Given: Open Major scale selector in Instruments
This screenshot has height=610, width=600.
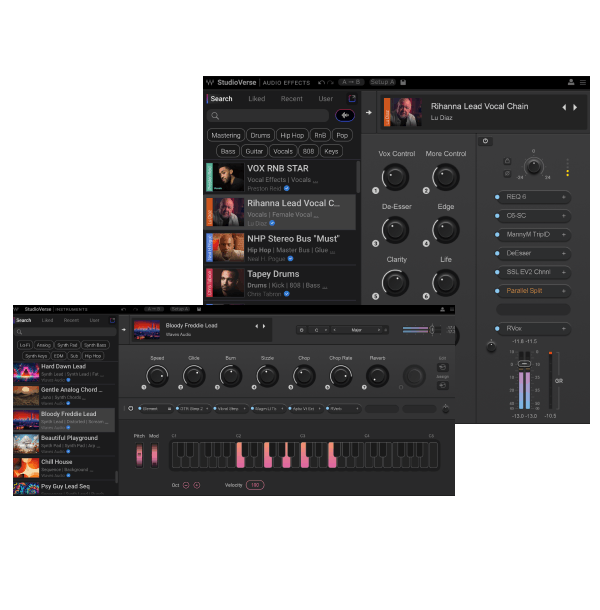Looking at the screenshot, I should coord(357,330).
